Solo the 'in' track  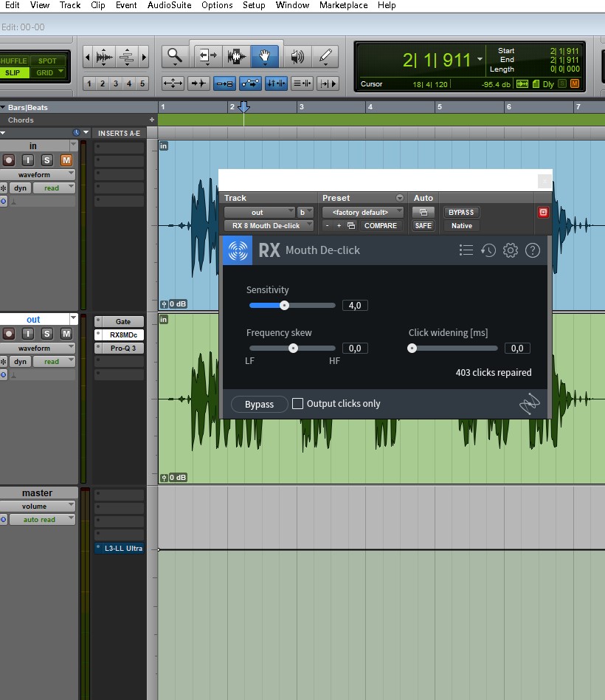[x=46, y=160]
